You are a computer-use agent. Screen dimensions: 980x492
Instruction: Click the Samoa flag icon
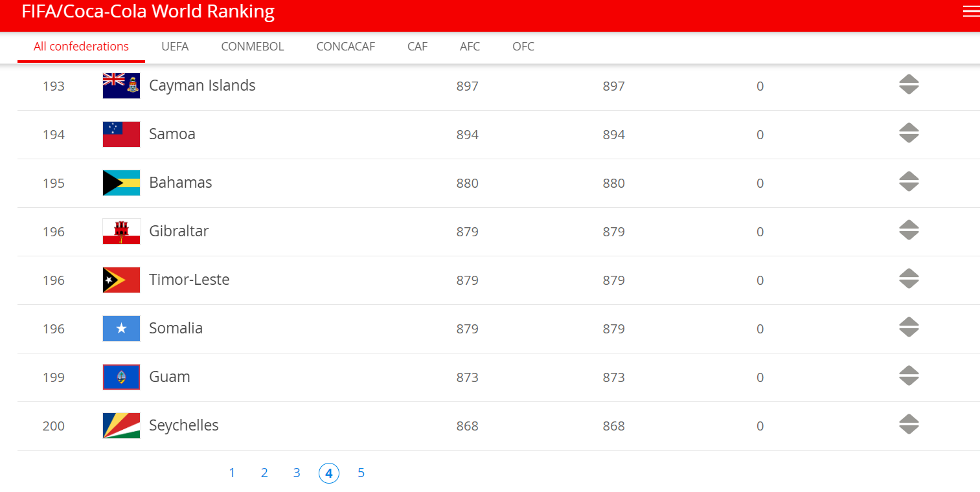click(122, 134)
